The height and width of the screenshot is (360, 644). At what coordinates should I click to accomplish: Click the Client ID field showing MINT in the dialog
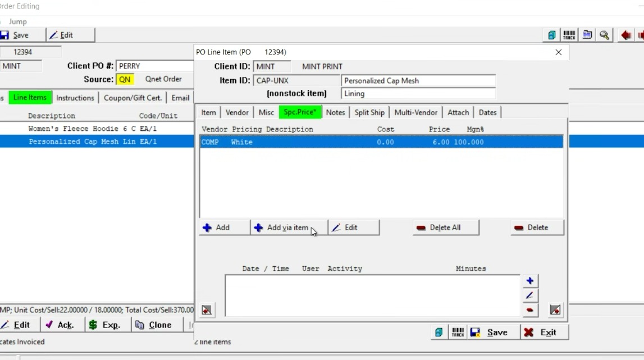(x=272, y=66)
